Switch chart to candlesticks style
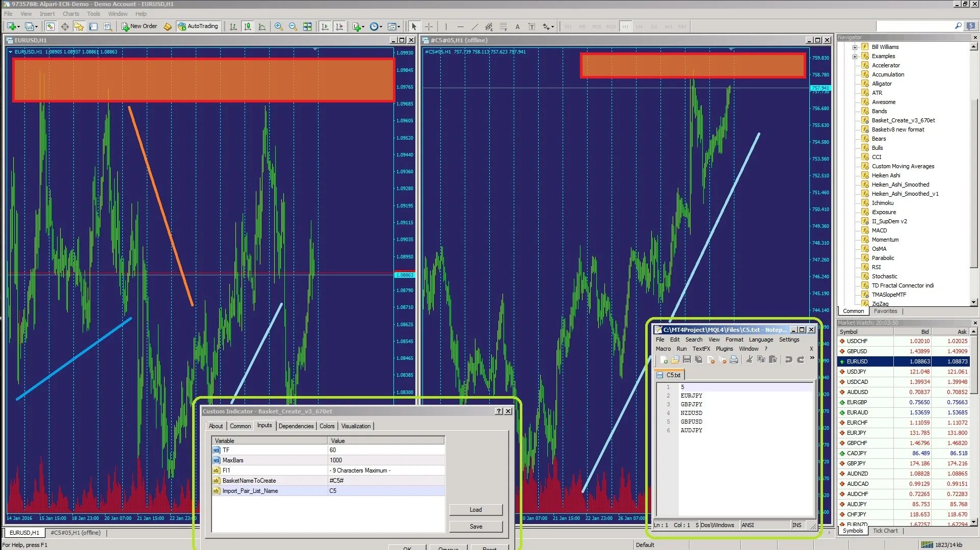 (x=248, y=27)
